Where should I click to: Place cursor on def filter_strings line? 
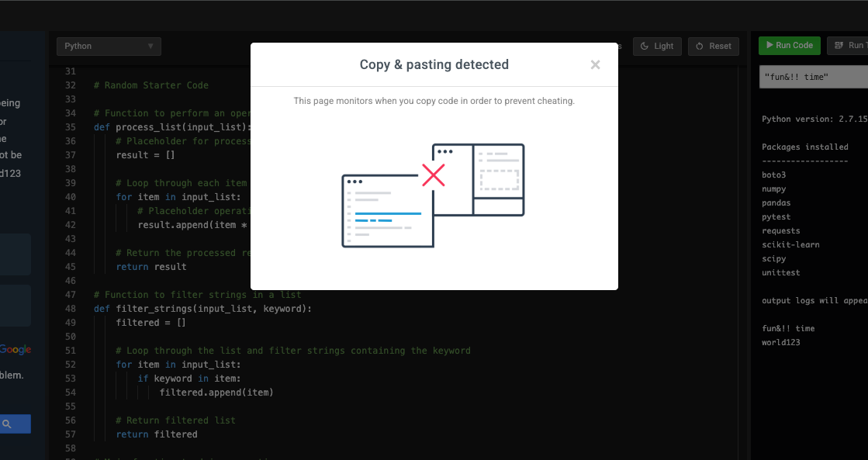pos(202,309)
